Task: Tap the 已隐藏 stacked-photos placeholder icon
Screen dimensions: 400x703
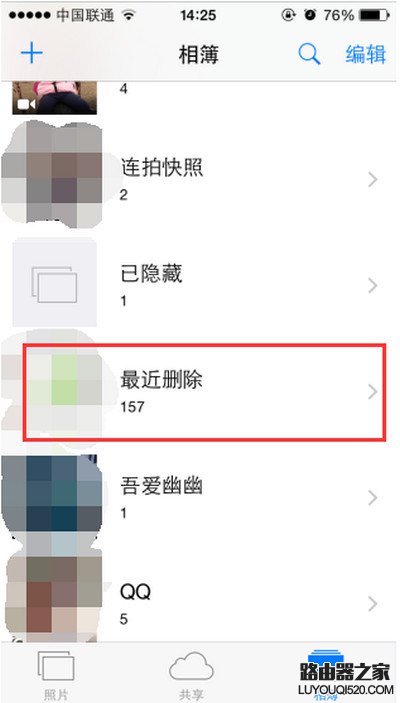Action: point(54,285)
